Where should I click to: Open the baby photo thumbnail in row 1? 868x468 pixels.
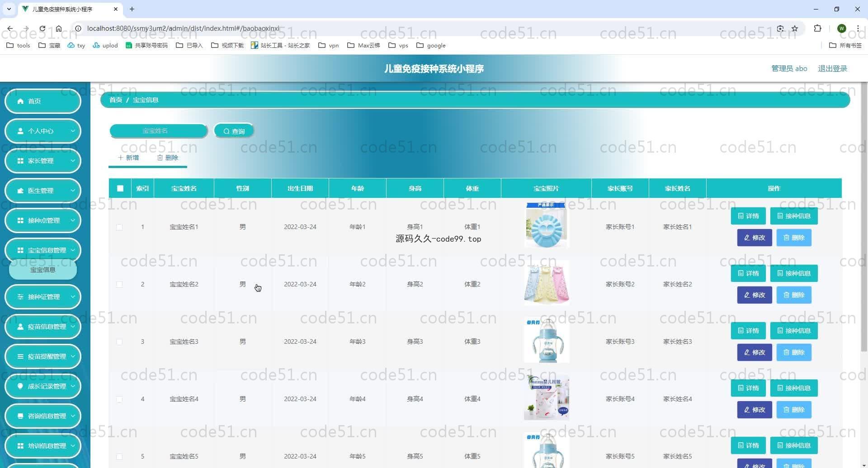click(546, 225)
